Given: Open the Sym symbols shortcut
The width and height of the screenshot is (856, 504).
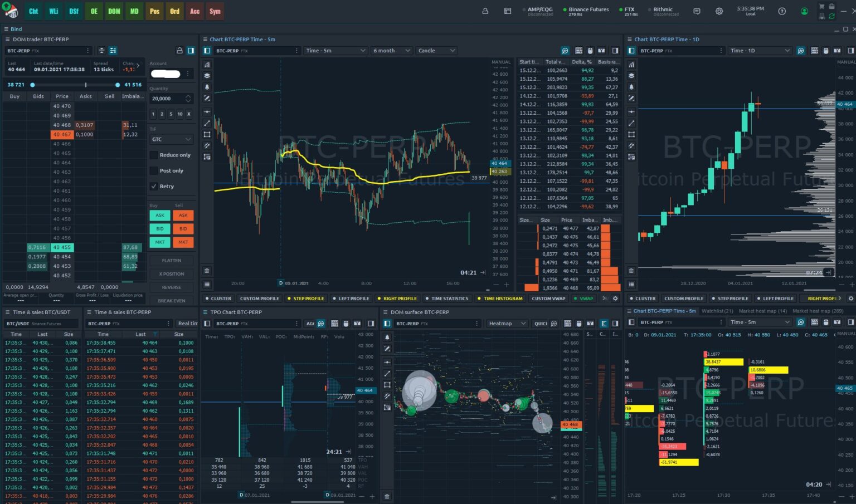Looking at the screenshot, I should 215,11.
